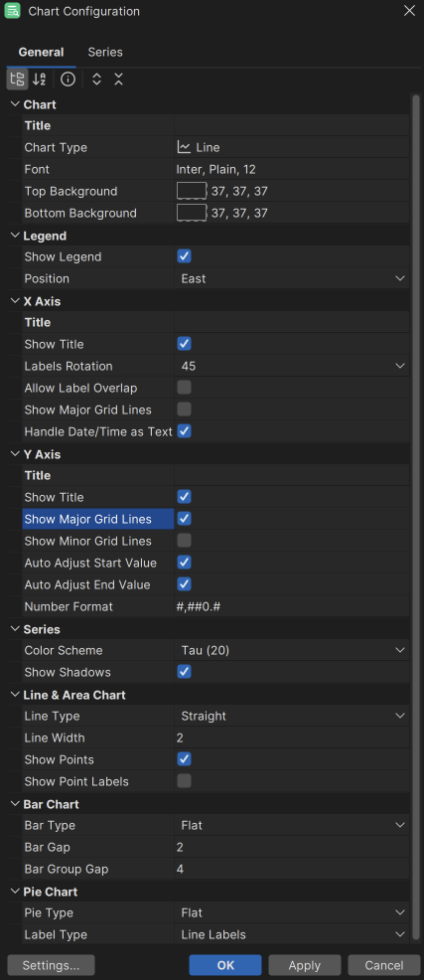The height and width of the screenshot is (980, 424).
Task: Click the Line chart type icon
Action: tap(184, 147)
